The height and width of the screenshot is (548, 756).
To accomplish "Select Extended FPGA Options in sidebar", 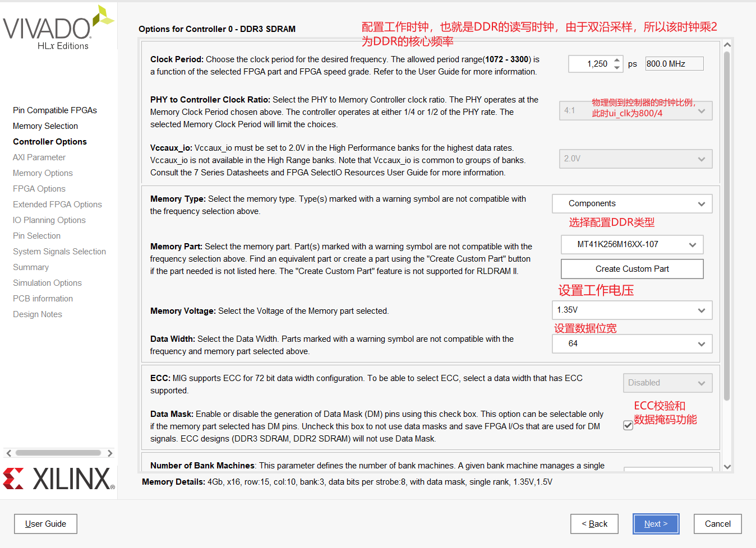I will [57, 205].
